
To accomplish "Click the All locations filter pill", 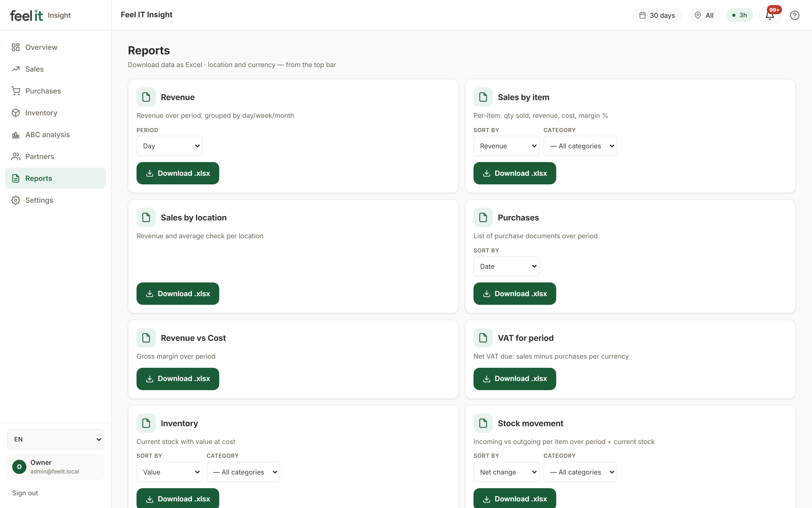I will pos(704,15).
